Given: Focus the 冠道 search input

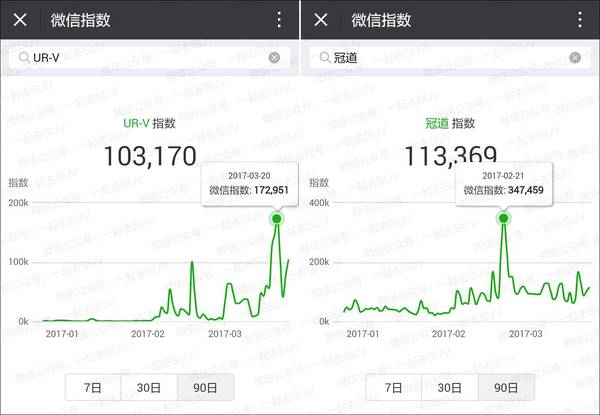Looking at the screenshot, I should (450, 58).
